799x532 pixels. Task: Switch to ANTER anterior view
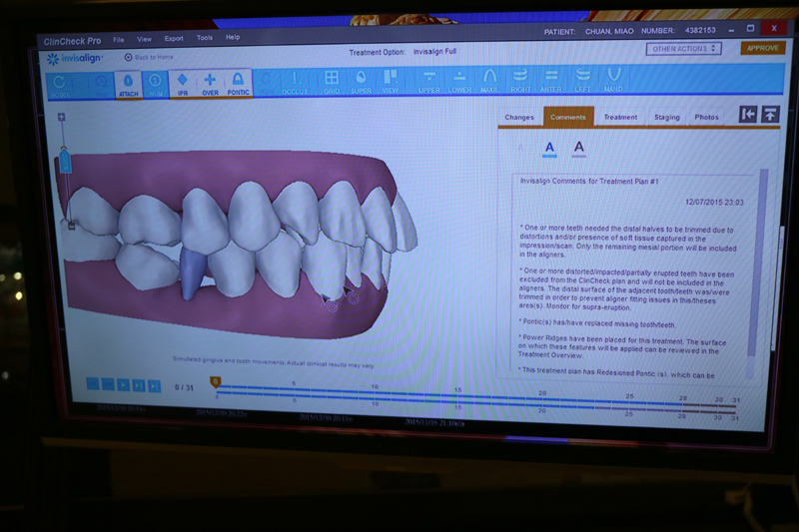click(x=551, y=81)
